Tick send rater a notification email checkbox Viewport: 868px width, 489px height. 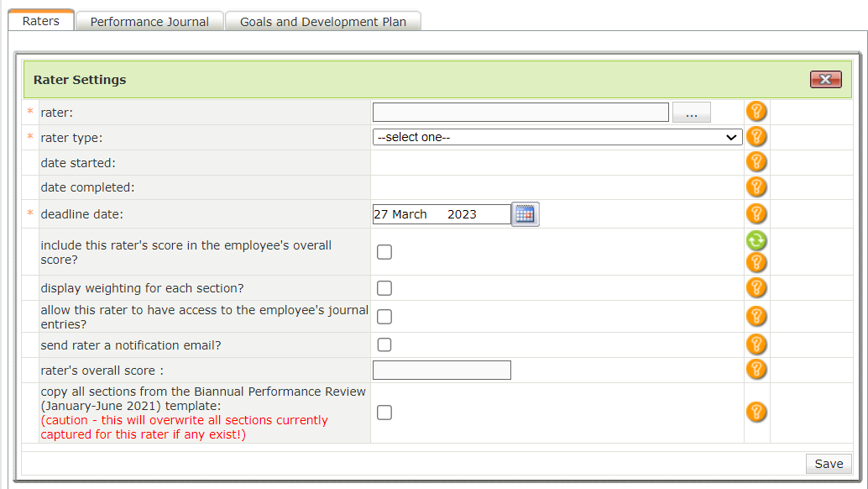(x=384, y=344)
